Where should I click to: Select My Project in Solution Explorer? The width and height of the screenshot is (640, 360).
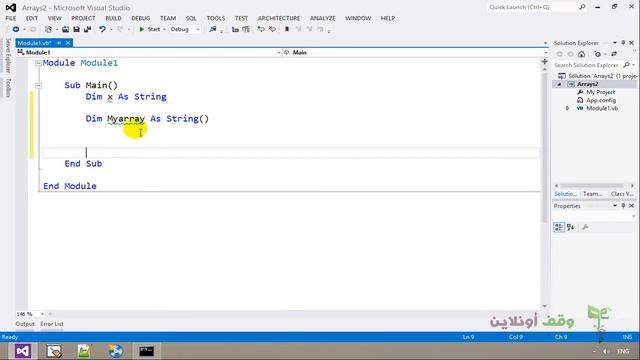click(x=600, y=92)
